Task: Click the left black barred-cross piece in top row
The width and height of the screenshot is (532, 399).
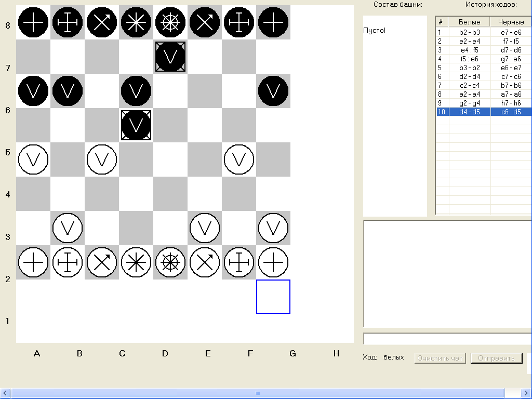Action: coord(68,22)
